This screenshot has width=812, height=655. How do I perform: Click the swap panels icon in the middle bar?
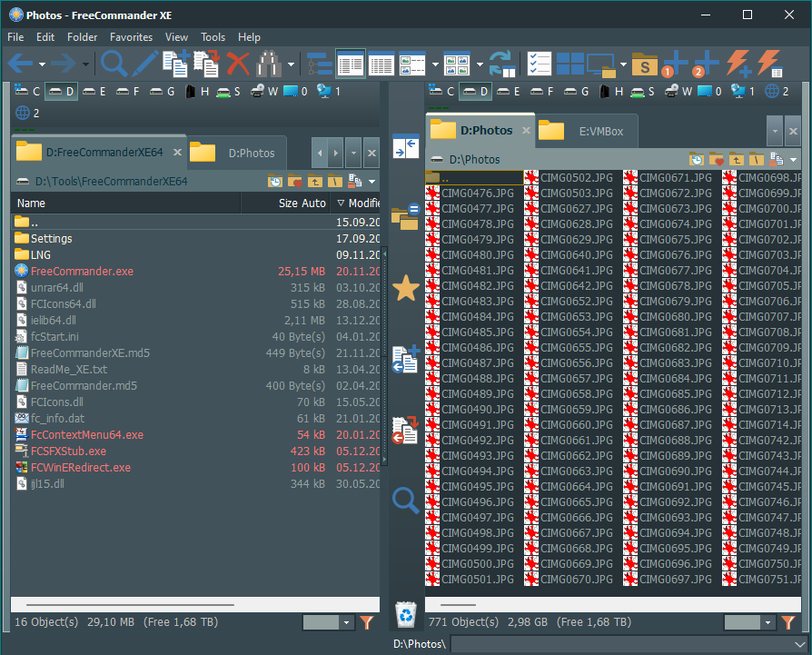point(405,146)
